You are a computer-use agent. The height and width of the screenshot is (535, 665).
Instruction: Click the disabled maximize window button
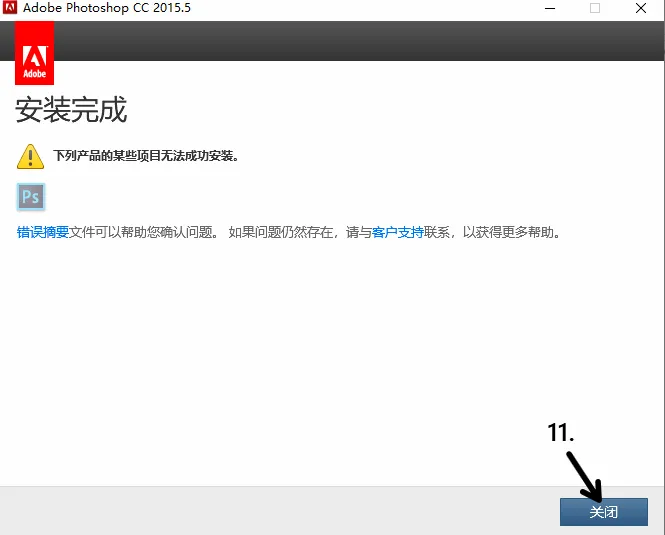[x=595, y=8]
